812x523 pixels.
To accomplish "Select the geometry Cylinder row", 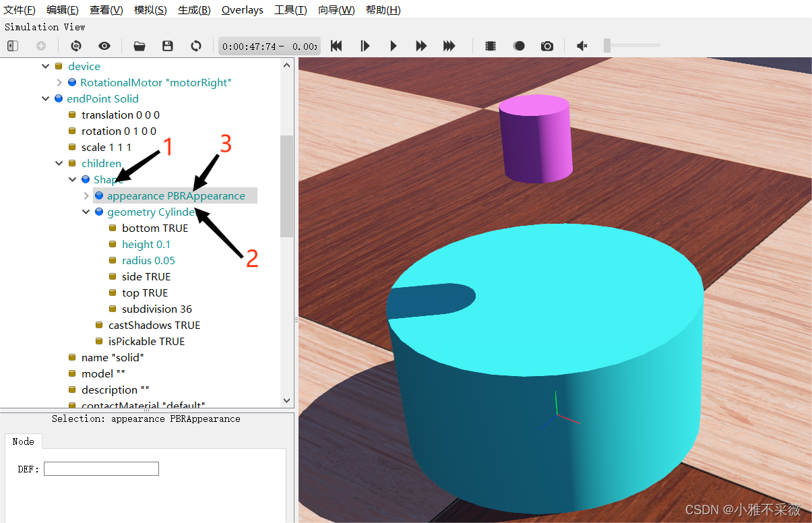I will pos(151,212).
